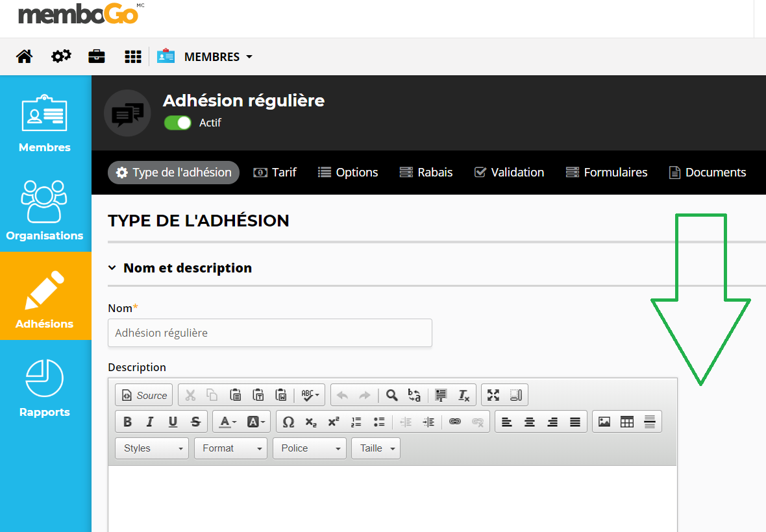Switch to the Formulaires tab
This screenshot has width=766, height=532.
pyautogui.click(x=606, y=173)
